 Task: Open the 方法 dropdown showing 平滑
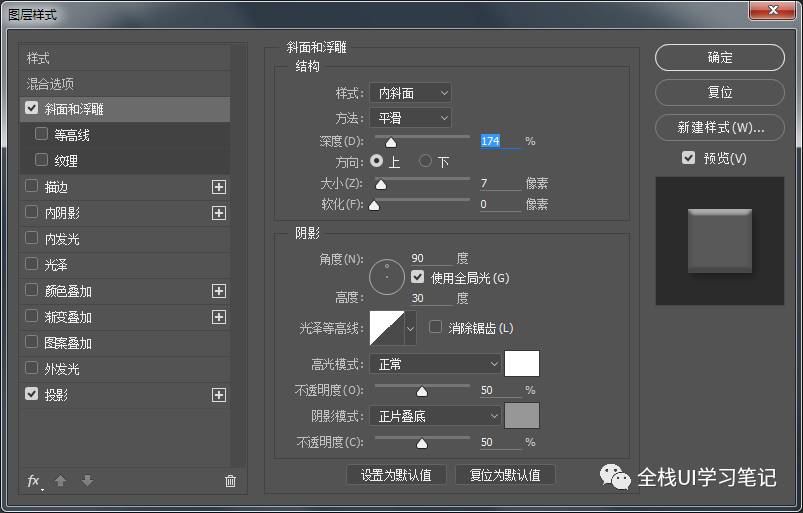410,118
